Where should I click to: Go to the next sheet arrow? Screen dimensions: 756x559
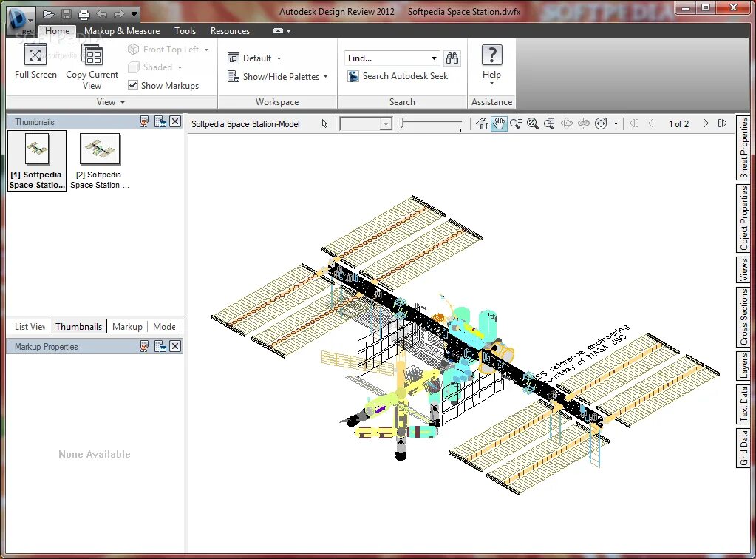(x=705, y=123)
